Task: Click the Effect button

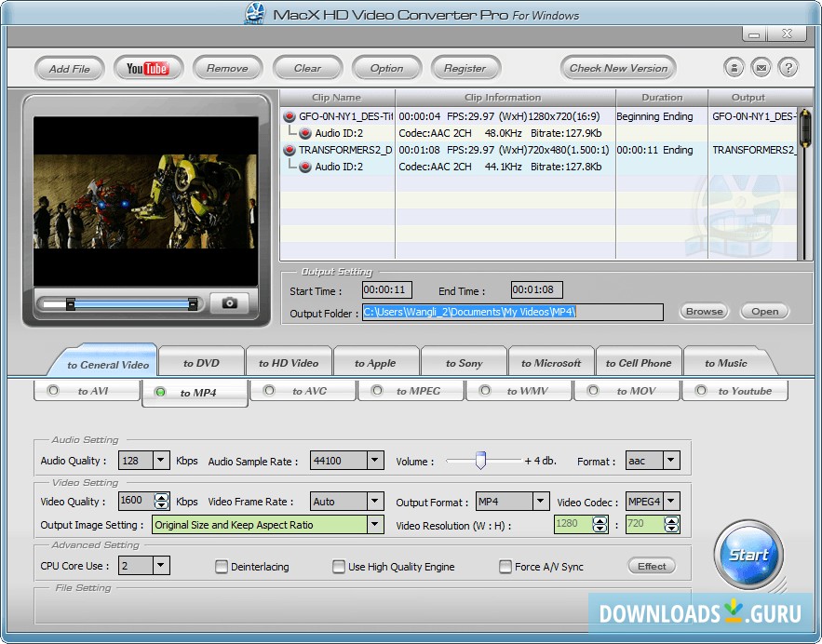Action: coord(651,566)
